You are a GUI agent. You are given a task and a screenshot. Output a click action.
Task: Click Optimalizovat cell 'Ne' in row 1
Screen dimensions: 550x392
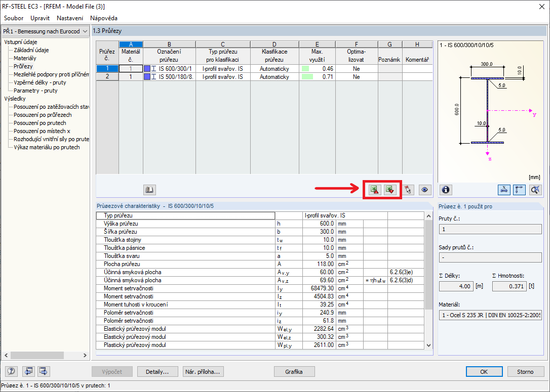coord(357,69)
